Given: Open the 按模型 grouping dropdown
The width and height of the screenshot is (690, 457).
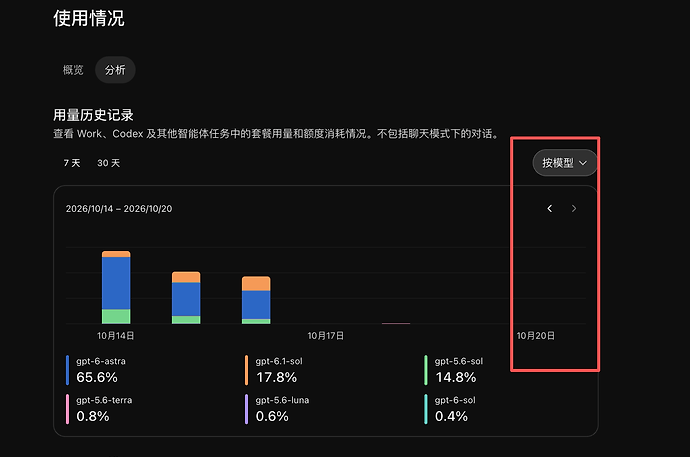Looking at the screenshot, I should pos(565,163).
